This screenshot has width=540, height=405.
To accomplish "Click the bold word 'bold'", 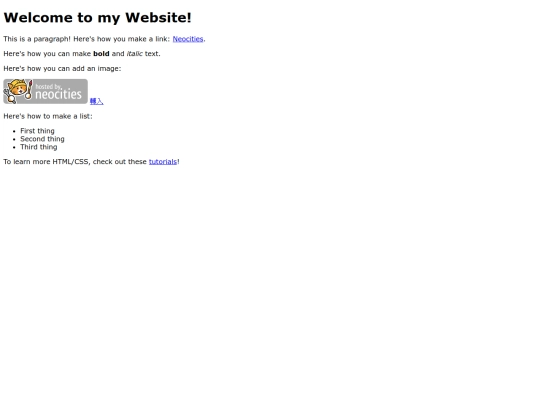I will (101, 54).
